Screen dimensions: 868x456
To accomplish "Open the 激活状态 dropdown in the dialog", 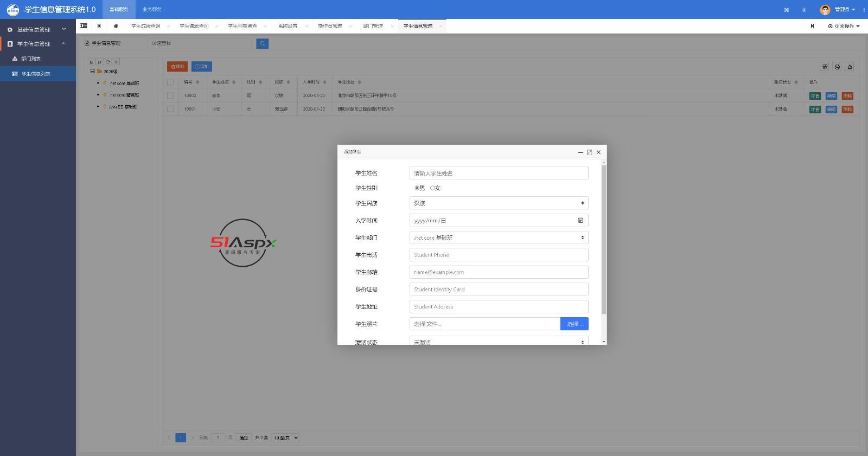I will pyautogui.click(x=499, y=341).
